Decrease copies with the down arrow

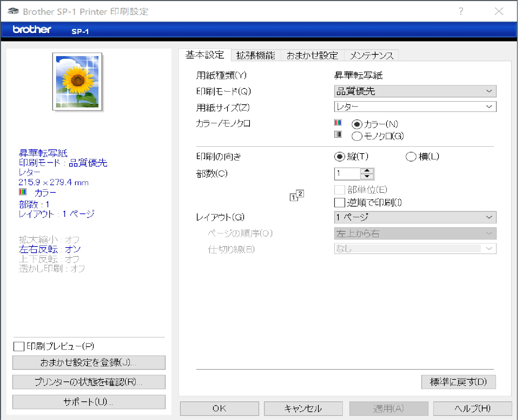pyautogui.click(x=367, y=177)
